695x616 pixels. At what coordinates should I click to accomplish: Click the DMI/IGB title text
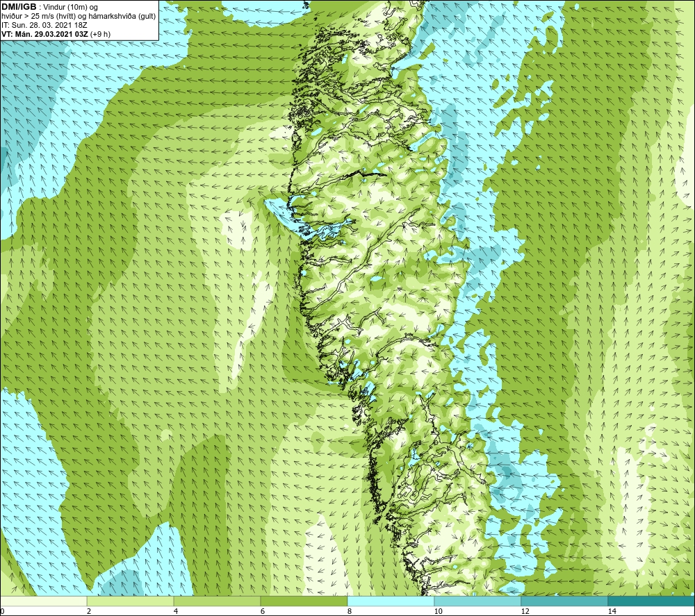click(x=19, y=7)
